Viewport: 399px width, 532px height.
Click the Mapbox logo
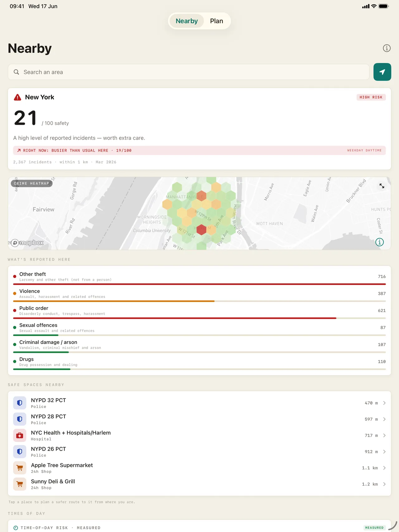[27, 243]
